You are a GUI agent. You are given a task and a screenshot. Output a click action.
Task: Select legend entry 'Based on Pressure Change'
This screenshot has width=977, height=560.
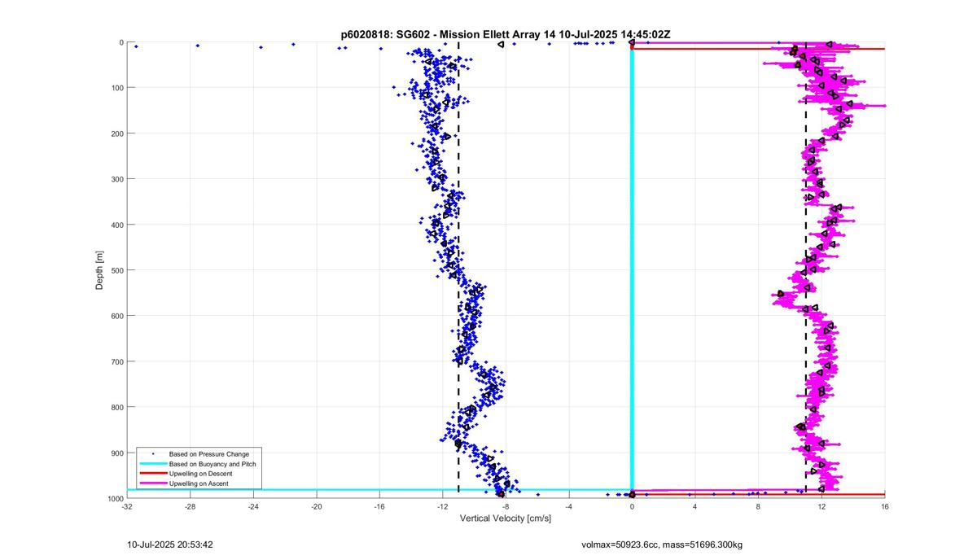[209, 453]
